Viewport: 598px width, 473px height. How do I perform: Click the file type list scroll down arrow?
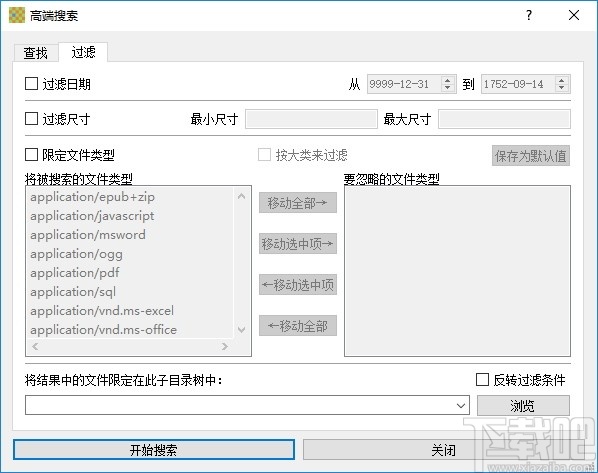point(241,329)
